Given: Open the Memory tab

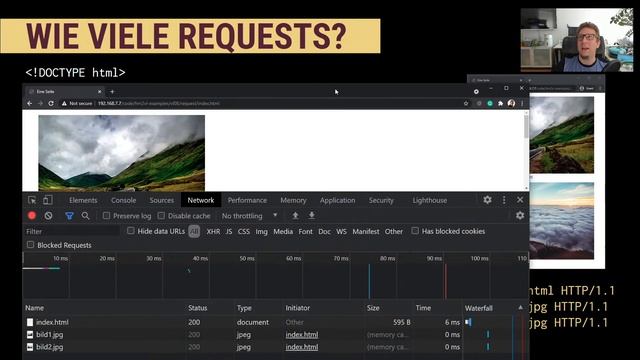Looking at the screenshot, I should pyautogui.click(x=293, y=200).
